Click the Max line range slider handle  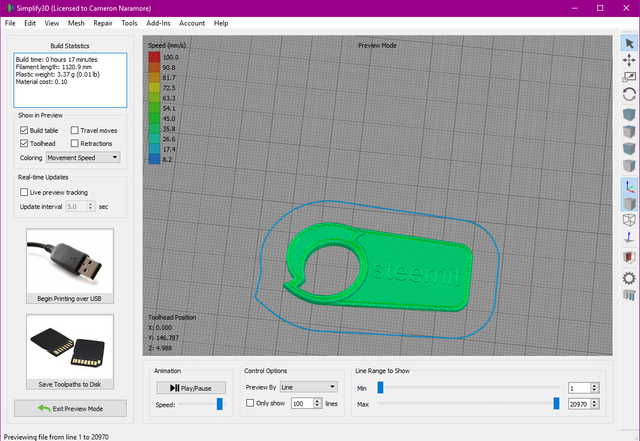(x=556, y=403)
